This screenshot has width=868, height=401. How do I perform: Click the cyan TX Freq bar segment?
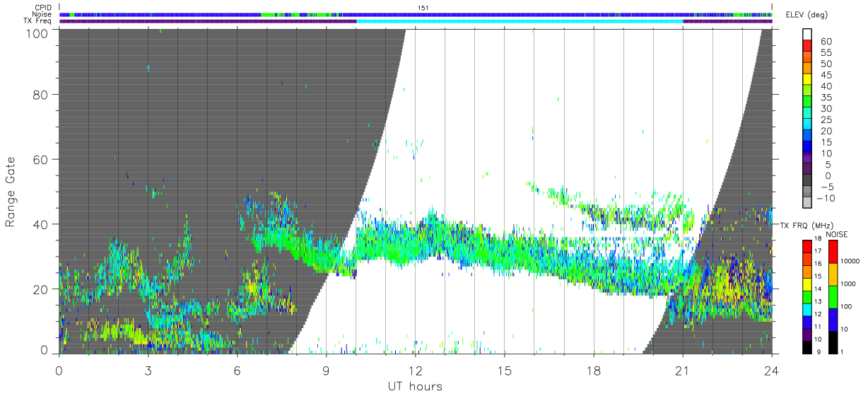pos(520,21)
